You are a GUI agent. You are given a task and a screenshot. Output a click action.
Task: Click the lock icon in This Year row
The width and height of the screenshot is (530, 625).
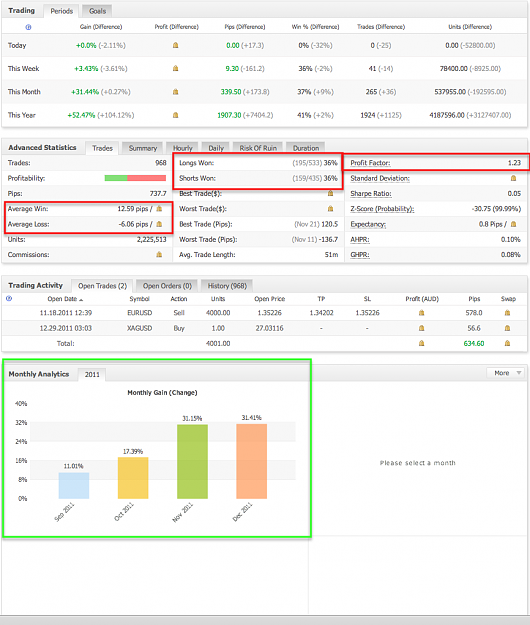175,115
